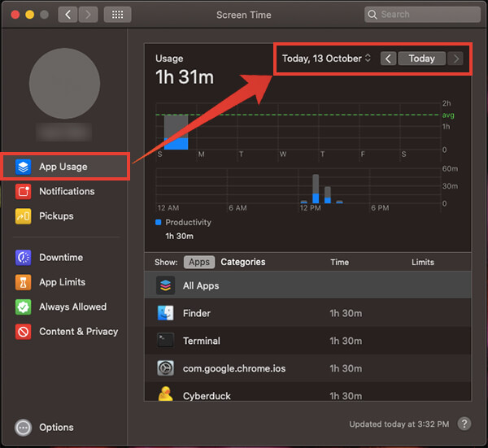Jump to Today button
Viewport: 488px width, 448px height.
click(421, 59)
